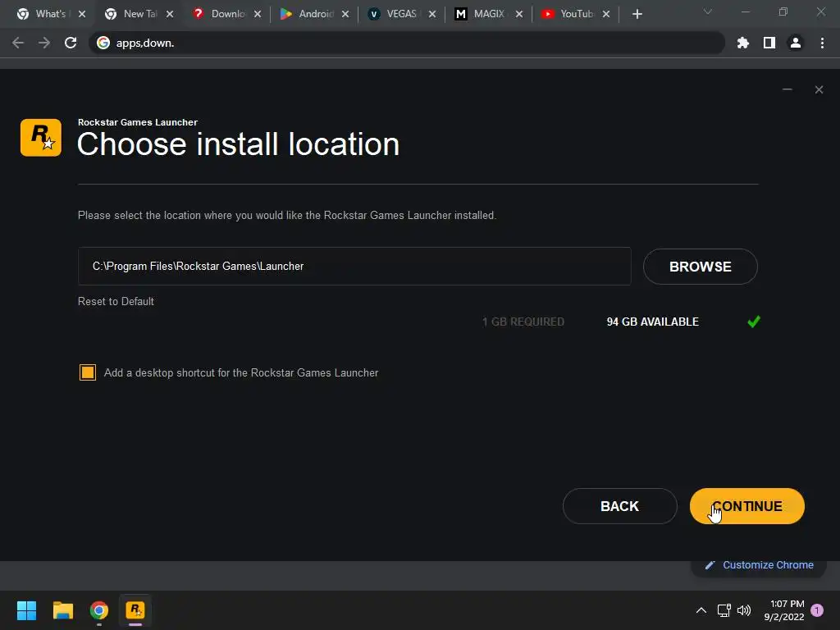840x630 pixels.
Task: Go back in Chrome
Action: [18, 43]
